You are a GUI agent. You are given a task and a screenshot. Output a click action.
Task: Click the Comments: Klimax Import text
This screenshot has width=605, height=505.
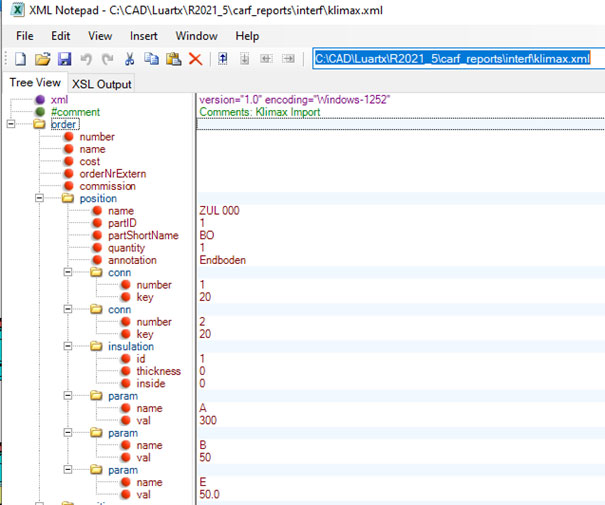point(260,112)
